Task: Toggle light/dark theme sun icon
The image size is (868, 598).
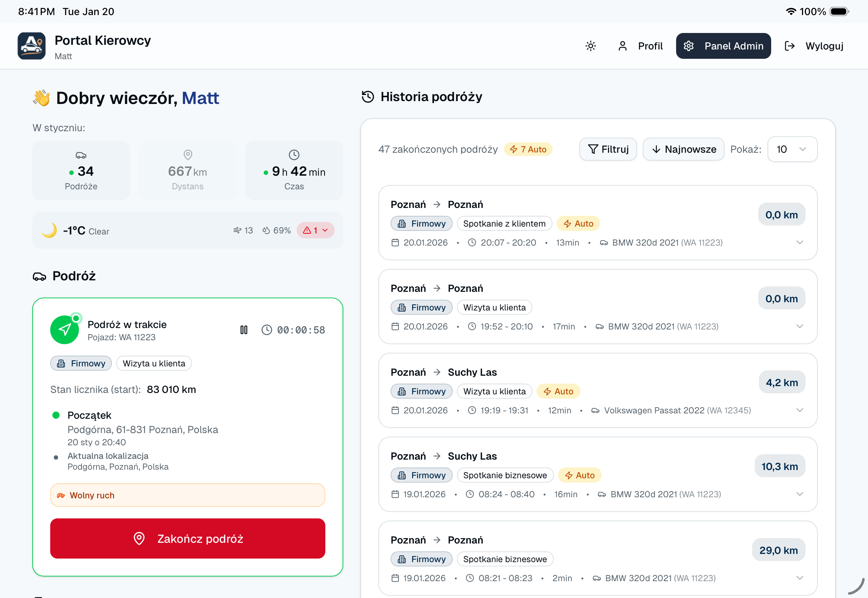Action: pos(591,46)
